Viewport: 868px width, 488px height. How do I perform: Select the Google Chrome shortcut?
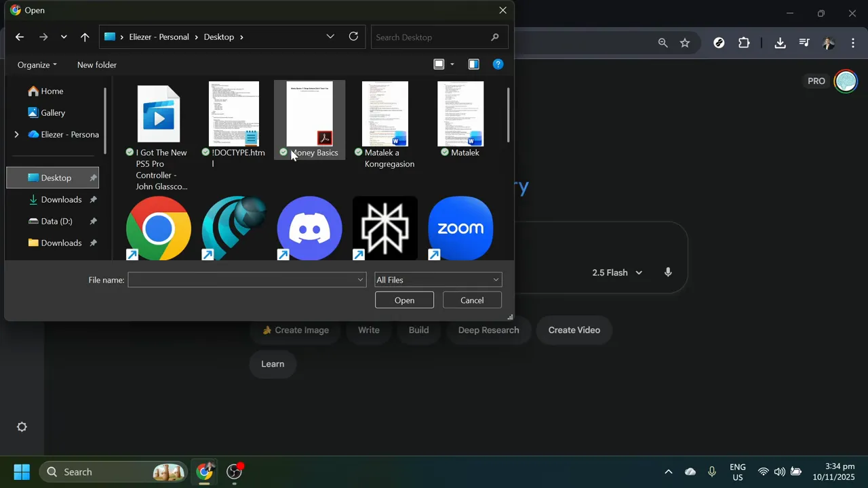159,228
